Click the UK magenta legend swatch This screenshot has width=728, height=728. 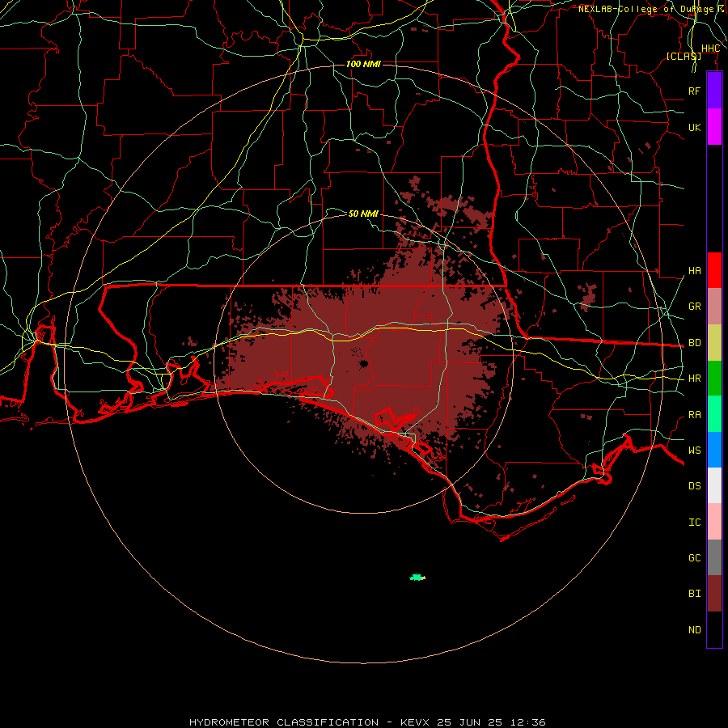[x=714, y=127]
